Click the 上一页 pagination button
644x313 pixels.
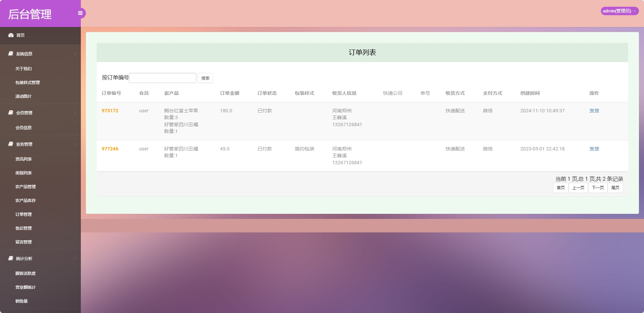coord(578,188)
